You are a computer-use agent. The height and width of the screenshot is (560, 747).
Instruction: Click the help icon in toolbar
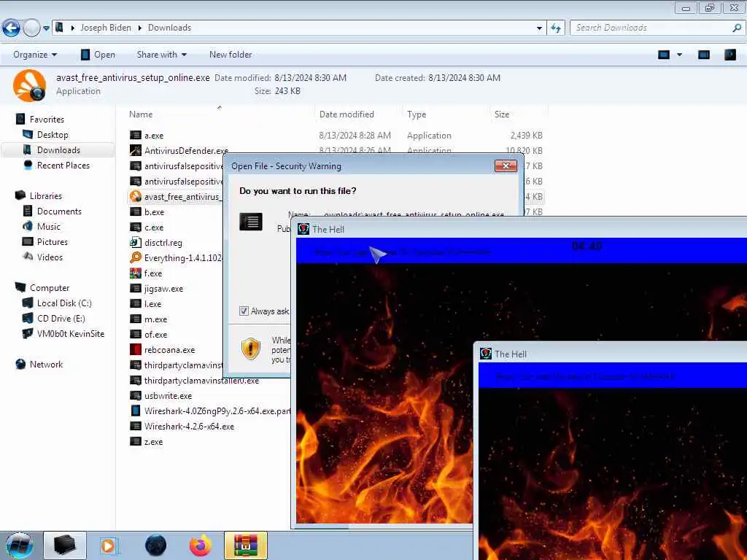click(x=729, y=55)
